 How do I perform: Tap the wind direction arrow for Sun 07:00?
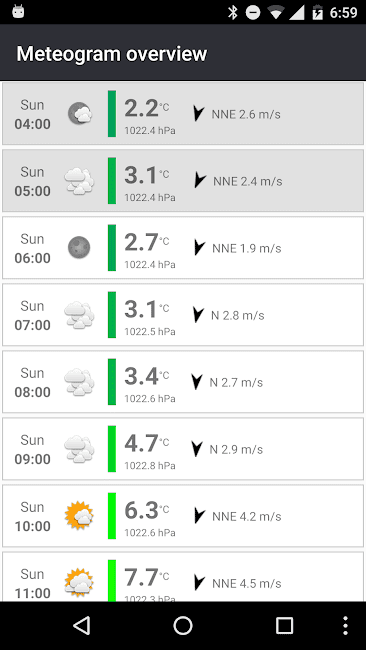pos(199,315)
